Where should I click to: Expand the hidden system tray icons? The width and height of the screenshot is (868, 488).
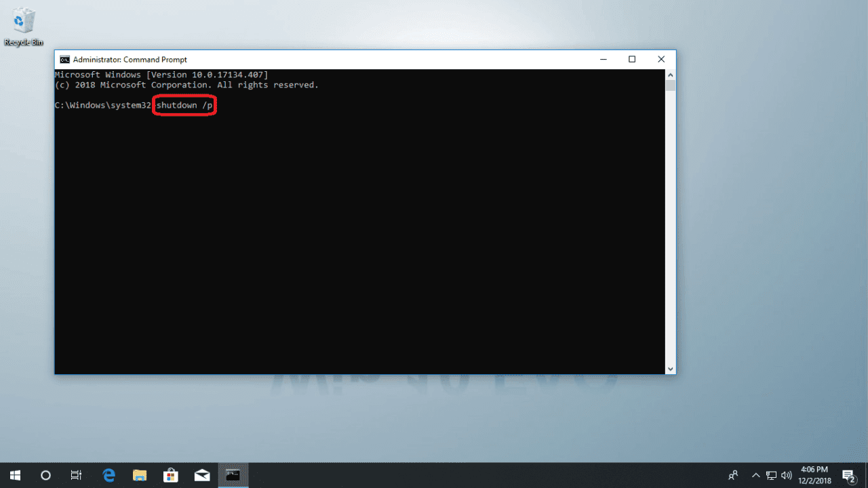click(x=755, y=474)
